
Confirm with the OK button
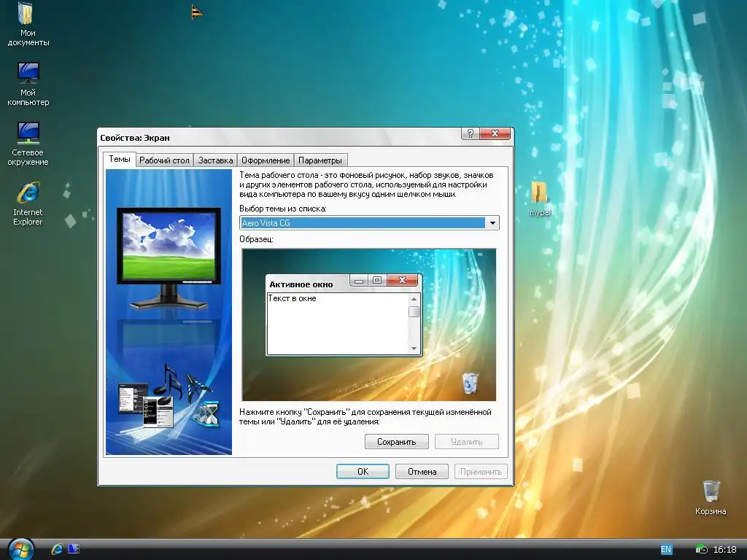pyautogui.click(x=363, y=472)
